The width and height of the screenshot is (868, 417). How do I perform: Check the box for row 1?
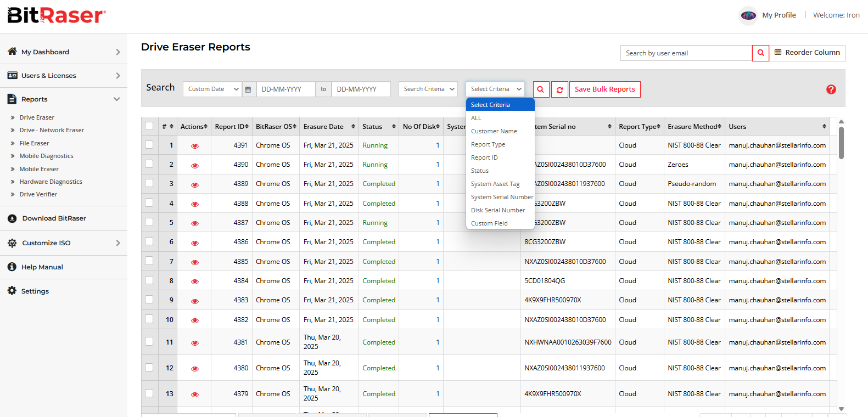[x=149, y=144]
